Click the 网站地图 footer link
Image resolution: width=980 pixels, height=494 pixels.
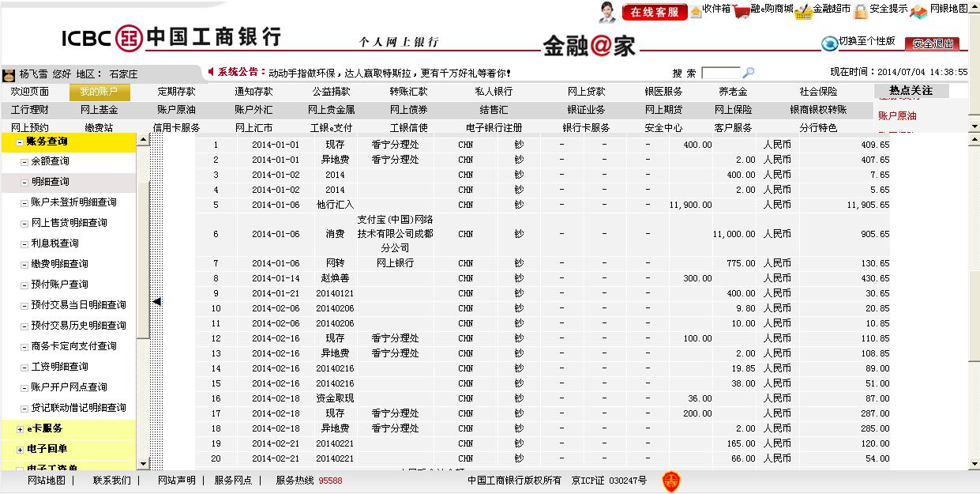pos(47,481)
